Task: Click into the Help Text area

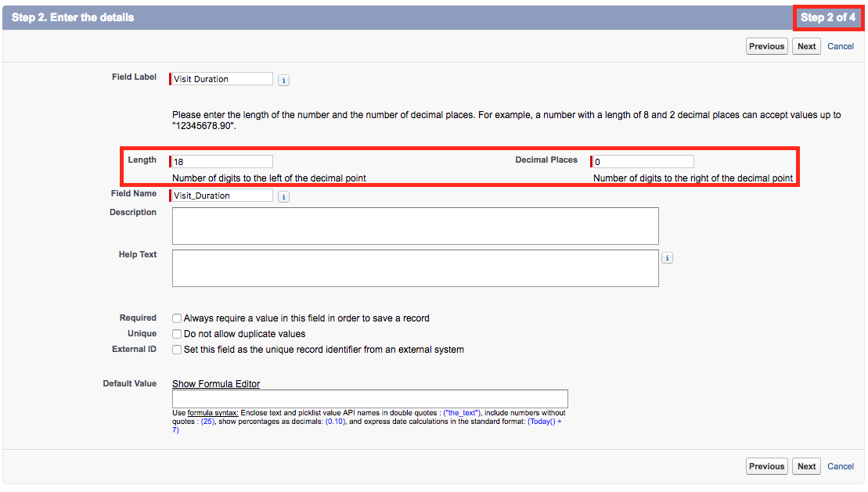Action: 415,268
